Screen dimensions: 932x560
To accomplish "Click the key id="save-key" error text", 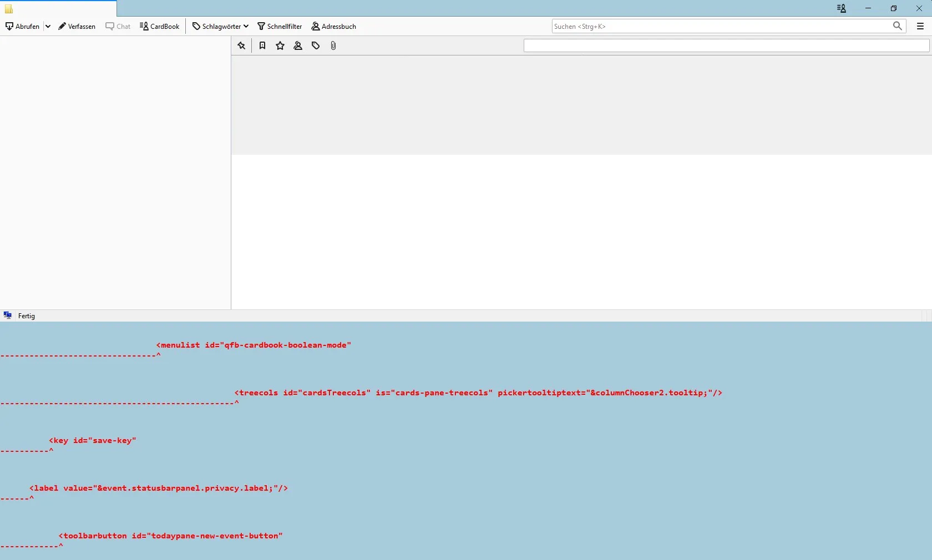I will tap(93, 440).
